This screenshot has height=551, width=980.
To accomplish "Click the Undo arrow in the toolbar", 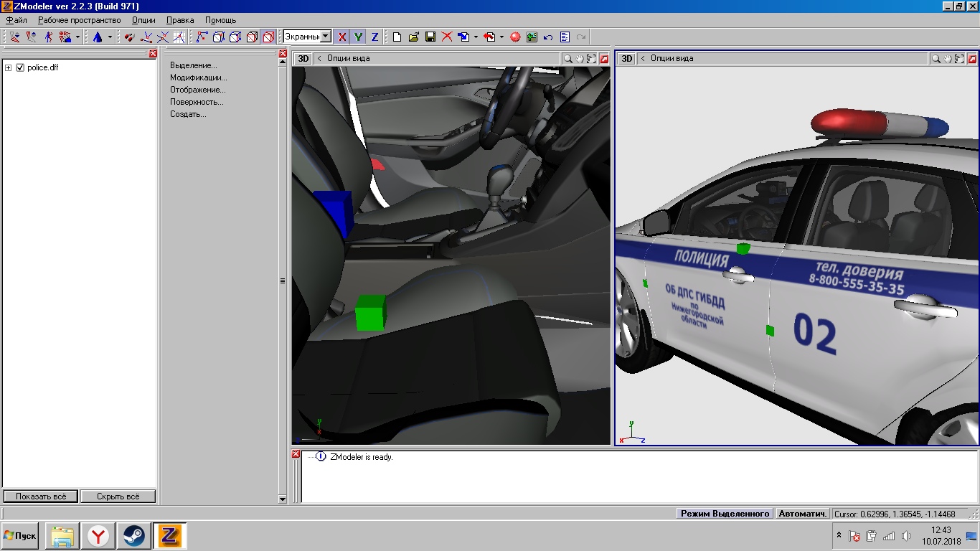I will point(548,37).
